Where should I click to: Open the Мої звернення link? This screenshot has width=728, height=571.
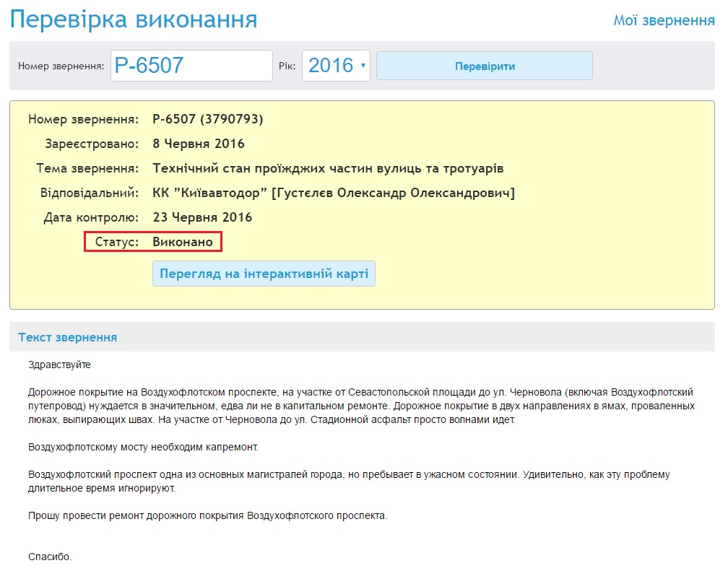(x=664, y=20)
